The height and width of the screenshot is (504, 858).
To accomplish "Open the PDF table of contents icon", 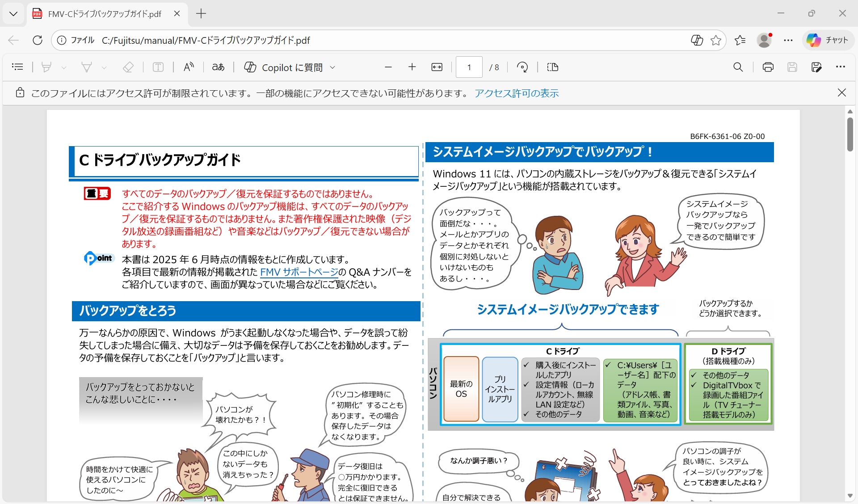I will tap(17, 67).
